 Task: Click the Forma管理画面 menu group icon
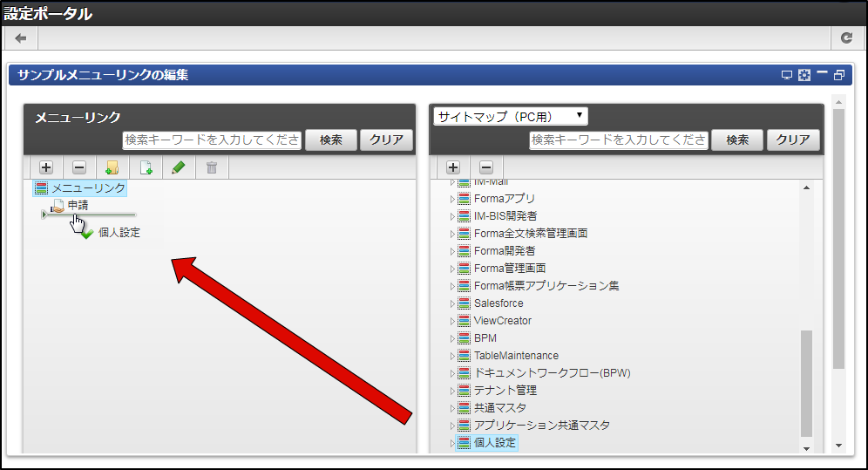pyautogui.click(x=464, y=269)
